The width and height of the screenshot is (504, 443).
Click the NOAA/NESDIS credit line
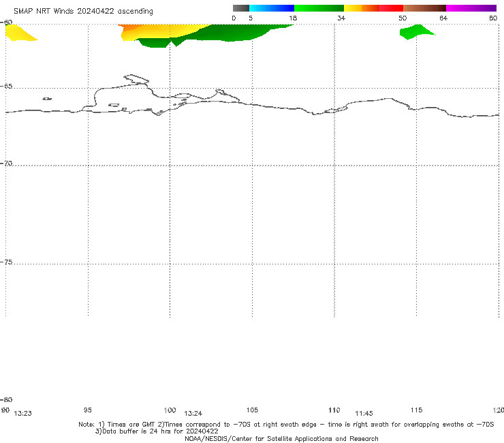(x=281, y=439)
